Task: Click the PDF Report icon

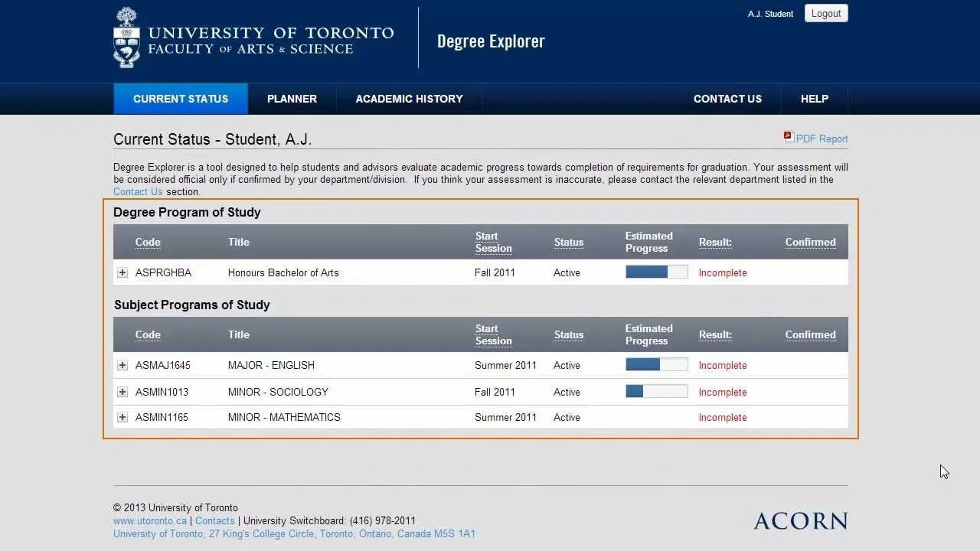Action: pyautogui.click(x=789, y=137)
